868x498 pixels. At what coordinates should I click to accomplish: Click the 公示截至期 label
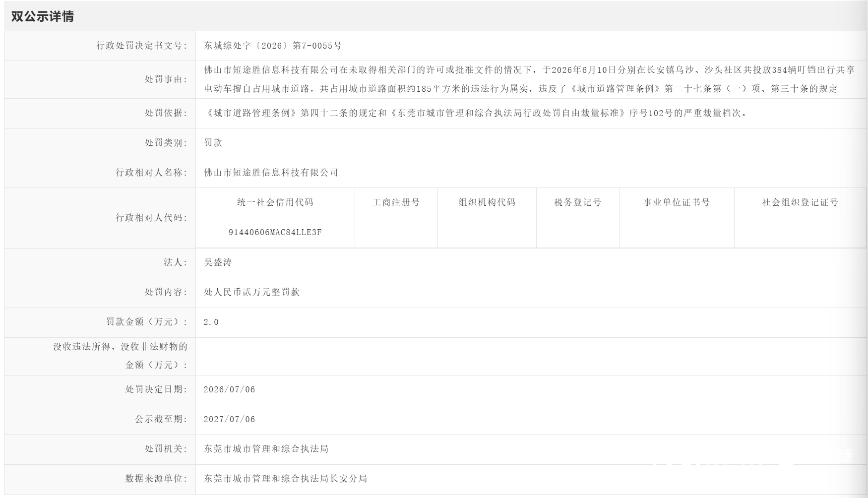pos(161,419)
